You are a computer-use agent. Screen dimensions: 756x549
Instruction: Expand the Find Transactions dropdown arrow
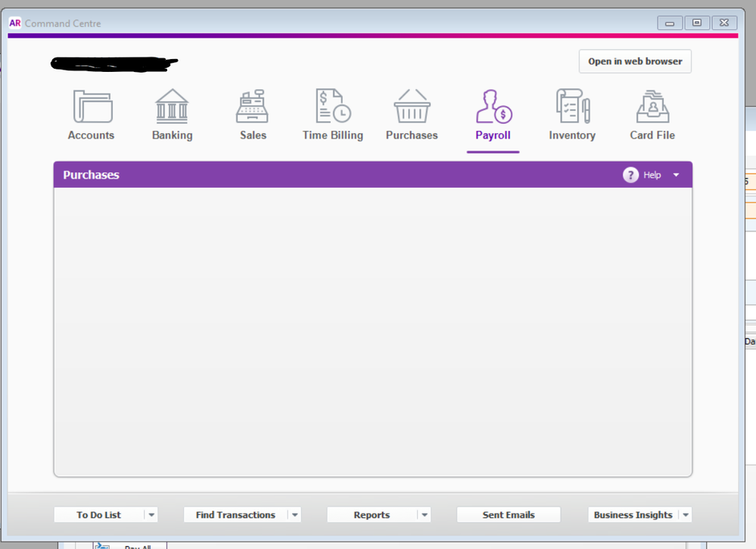click(x=295, y=515)
